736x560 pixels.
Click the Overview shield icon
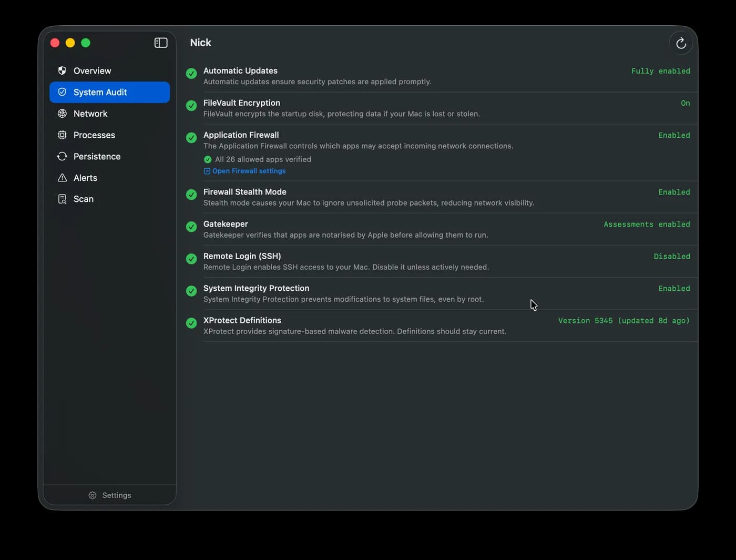62,70
